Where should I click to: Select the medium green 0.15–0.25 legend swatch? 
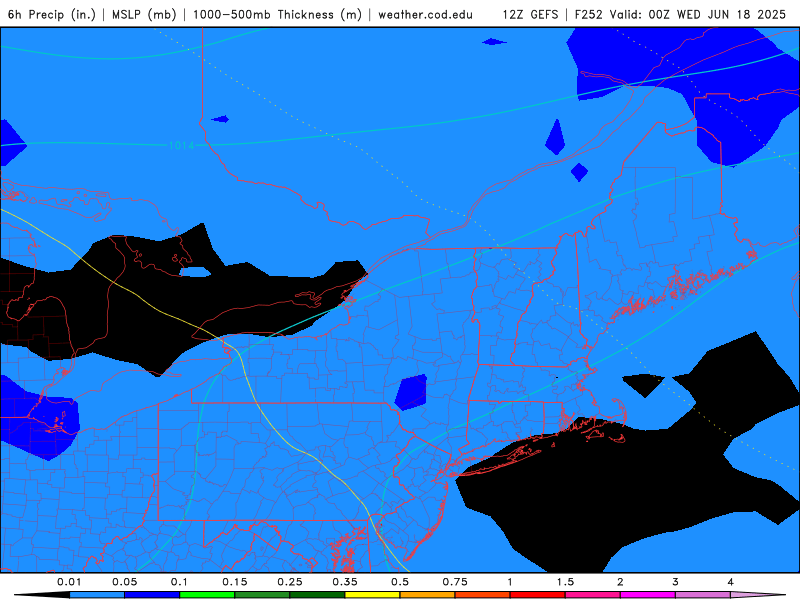[x=262, y=595]
